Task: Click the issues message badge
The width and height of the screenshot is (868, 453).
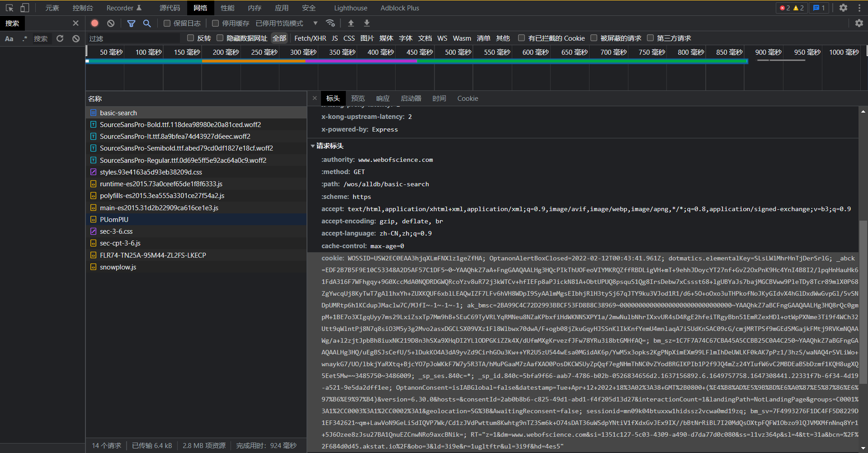Action: 819,8
